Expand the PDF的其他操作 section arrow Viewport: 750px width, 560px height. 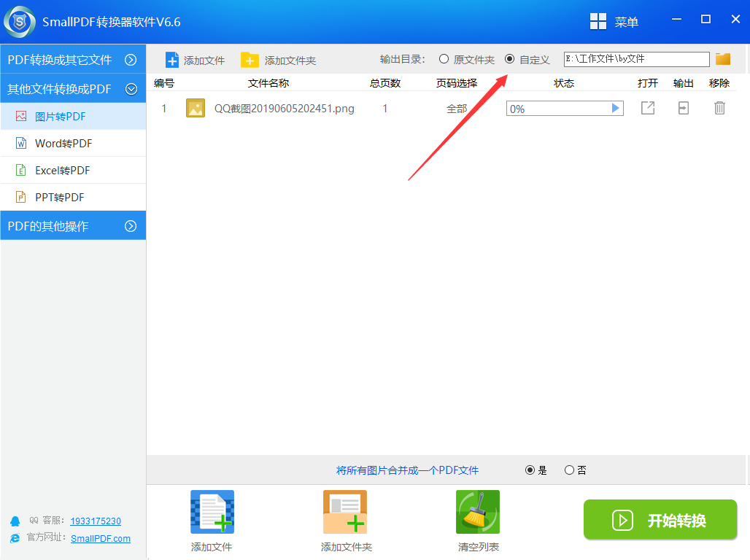click(x=131, y=226)
